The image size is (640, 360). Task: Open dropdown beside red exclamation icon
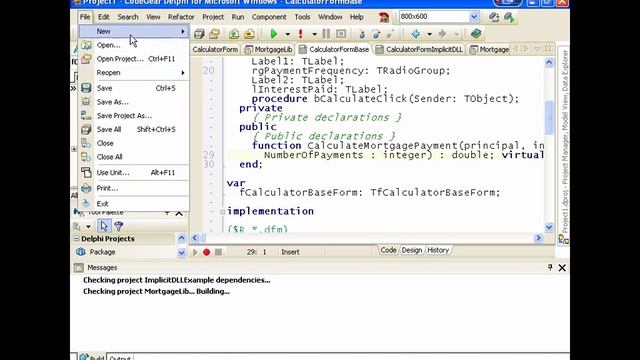point(314,34)
